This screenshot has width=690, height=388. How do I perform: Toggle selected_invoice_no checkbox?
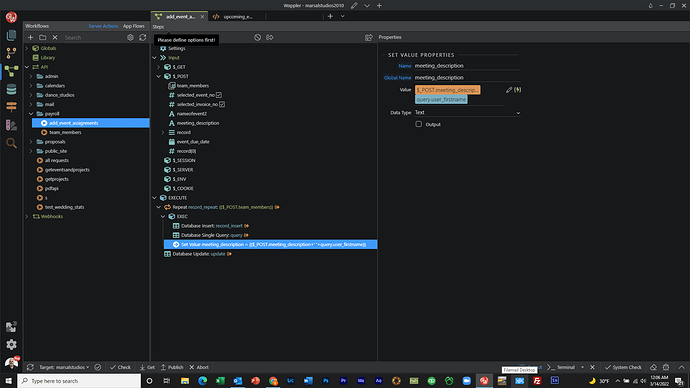[222, 104]
